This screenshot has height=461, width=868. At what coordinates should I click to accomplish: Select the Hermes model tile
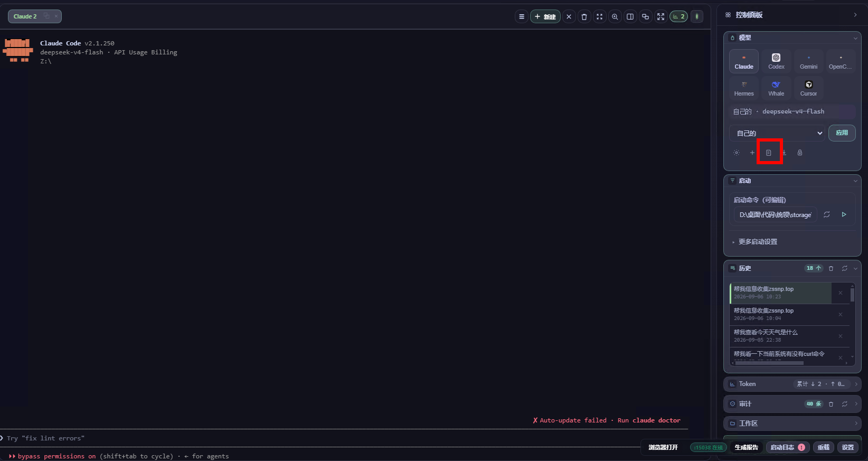744,88
